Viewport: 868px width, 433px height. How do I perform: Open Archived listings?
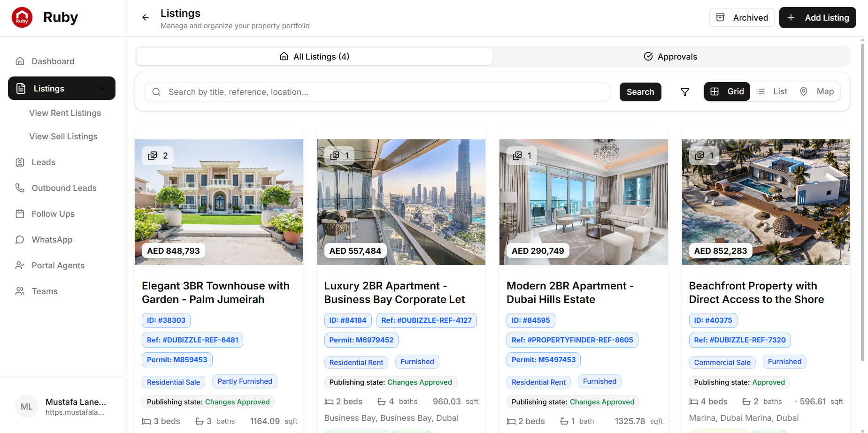click(742, 17)
